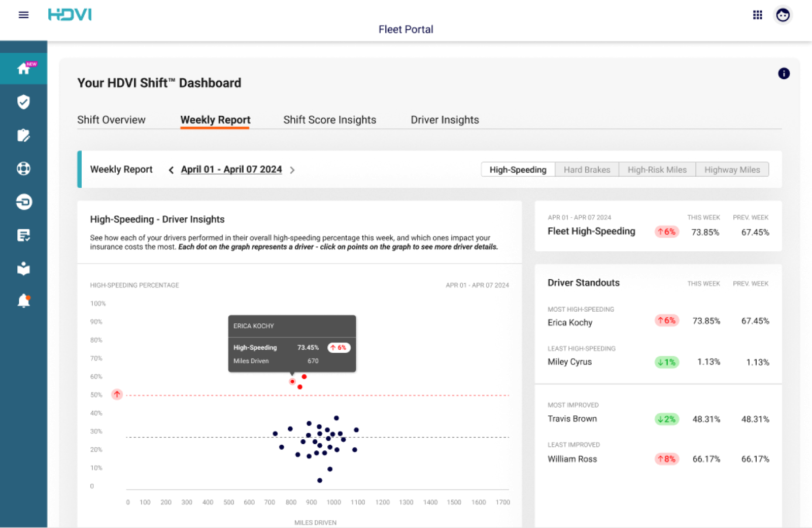Click driver Travis Brown in standouts
Image resolution: width=812 pixels, height=528 pixels.
[x=572, y=419]
